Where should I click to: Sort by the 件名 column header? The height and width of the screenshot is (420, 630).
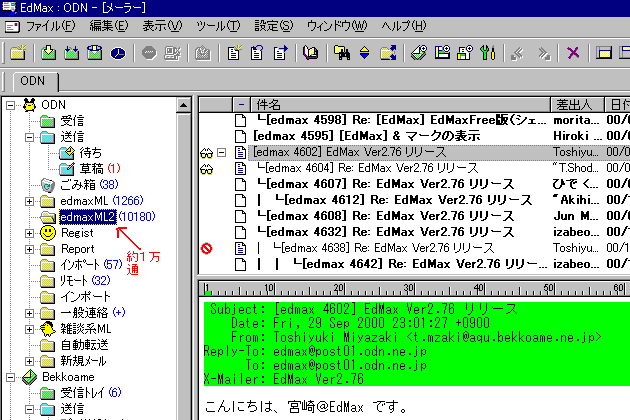click(x=400, y=105)
